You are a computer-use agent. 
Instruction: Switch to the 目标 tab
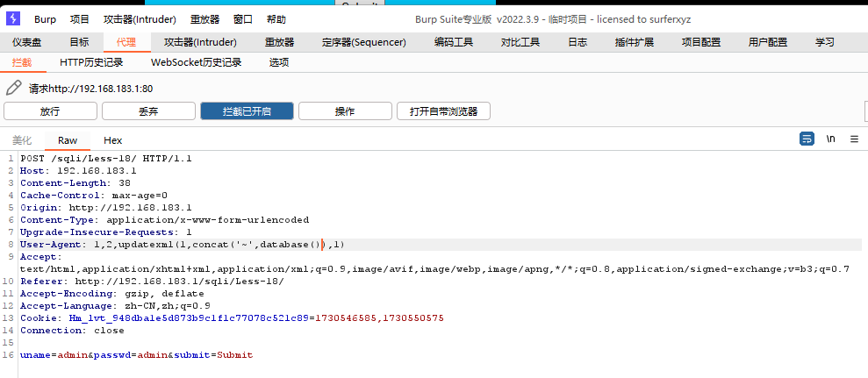click(79, 42)
